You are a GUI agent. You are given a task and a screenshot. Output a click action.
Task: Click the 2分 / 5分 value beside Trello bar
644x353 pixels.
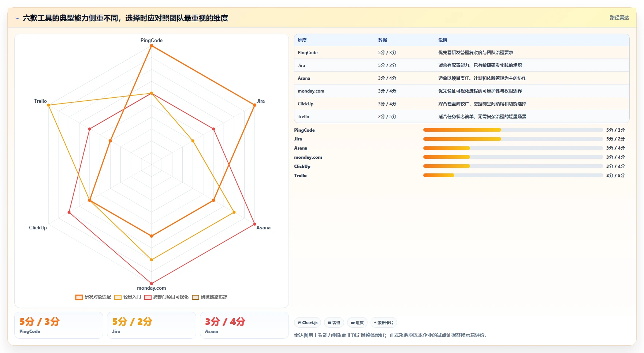pos(615,176)
